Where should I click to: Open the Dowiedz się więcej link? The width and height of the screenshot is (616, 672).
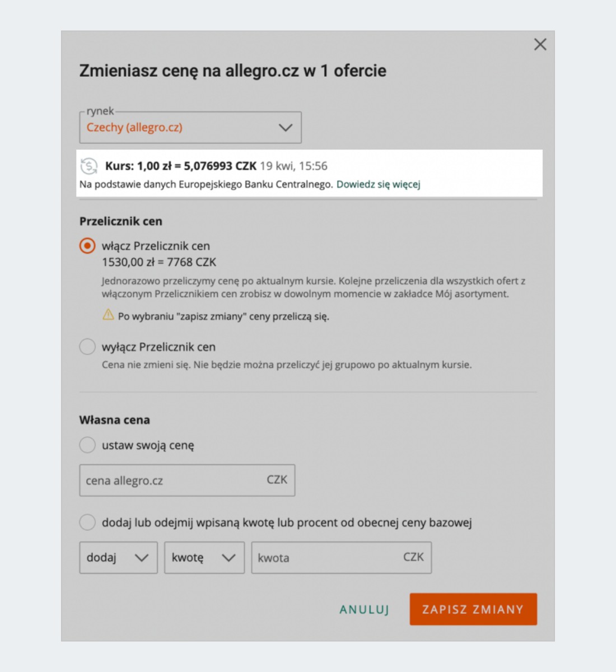(378, 184)
